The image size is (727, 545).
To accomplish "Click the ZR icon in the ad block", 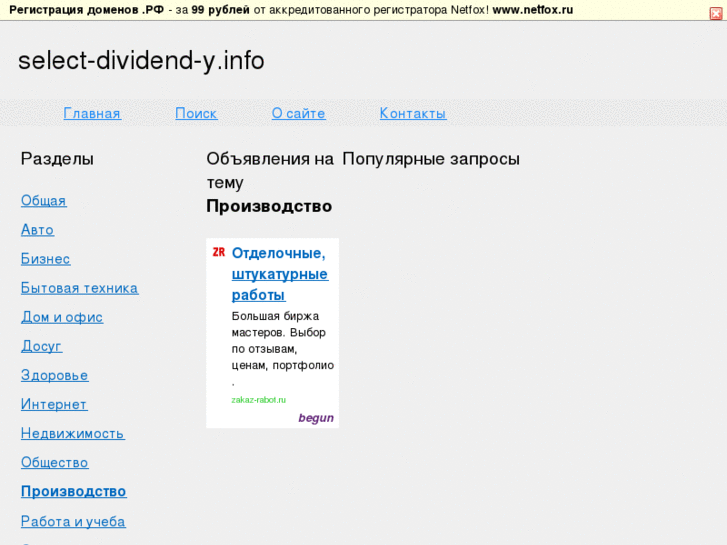I will click(219, 252).
